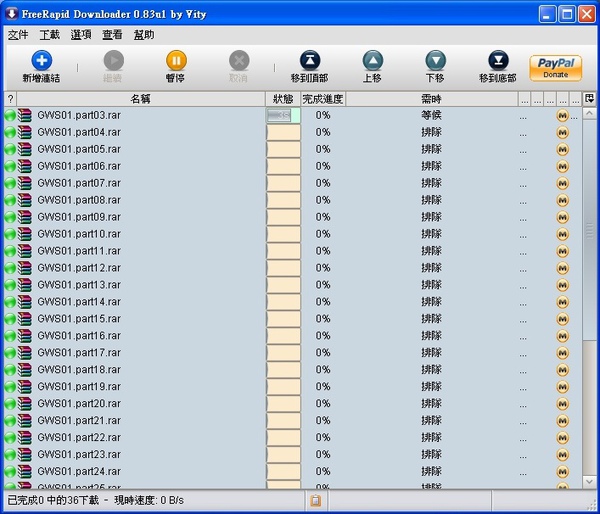Click the progress bar of GWS01.part03.rar
Screen dimensions: 600x514
click(x=283, y=116)
